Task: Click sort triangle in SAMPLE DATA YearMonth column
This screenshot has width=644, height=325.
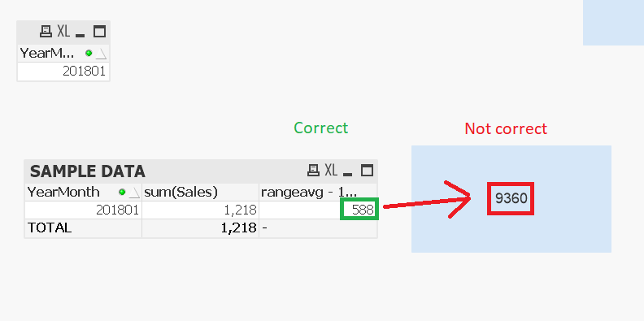Action: coord(133,193)
